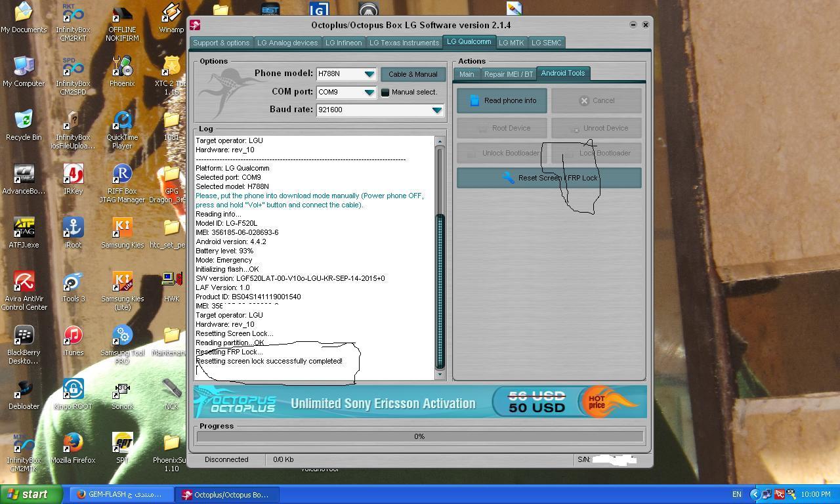Switch to Support & options tab
This screenshot has width=840, height=504.
(x=221, y=43)
